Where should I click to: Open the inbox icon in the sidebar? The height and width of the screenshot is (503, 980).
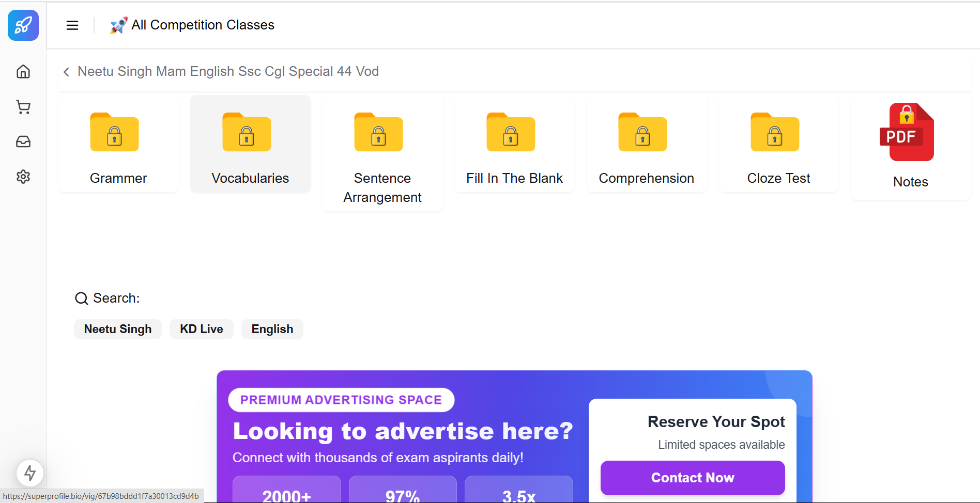click(x=23, y=142)
